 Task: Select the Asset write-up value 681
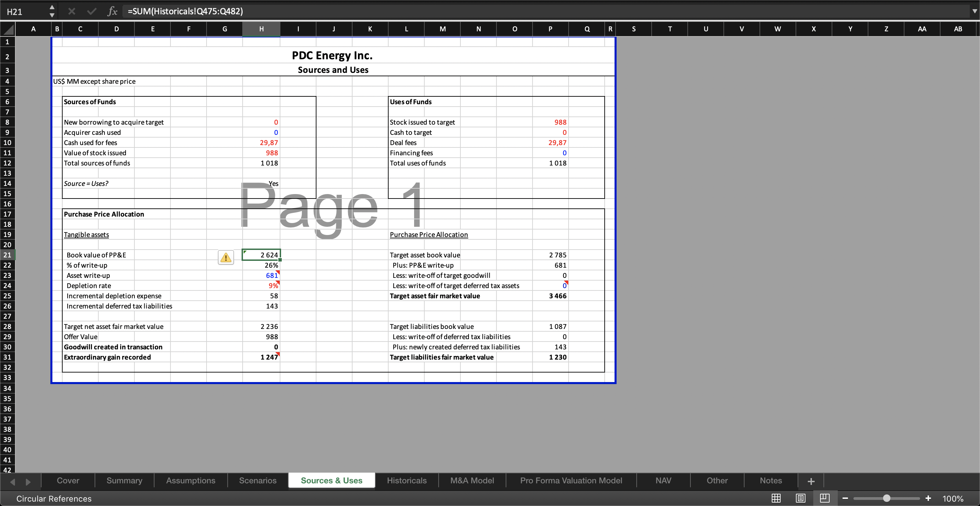click(x=261, y=275)
